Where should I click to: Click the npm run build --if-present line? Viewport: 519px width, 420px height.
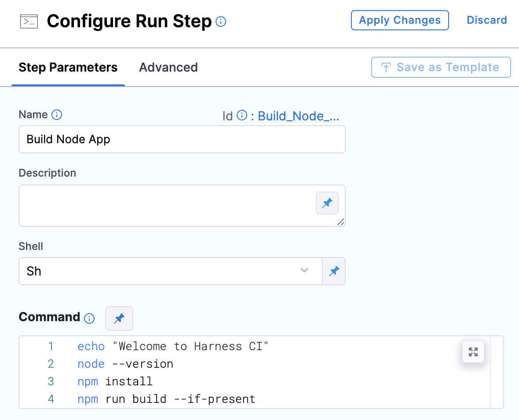(167, 399)
